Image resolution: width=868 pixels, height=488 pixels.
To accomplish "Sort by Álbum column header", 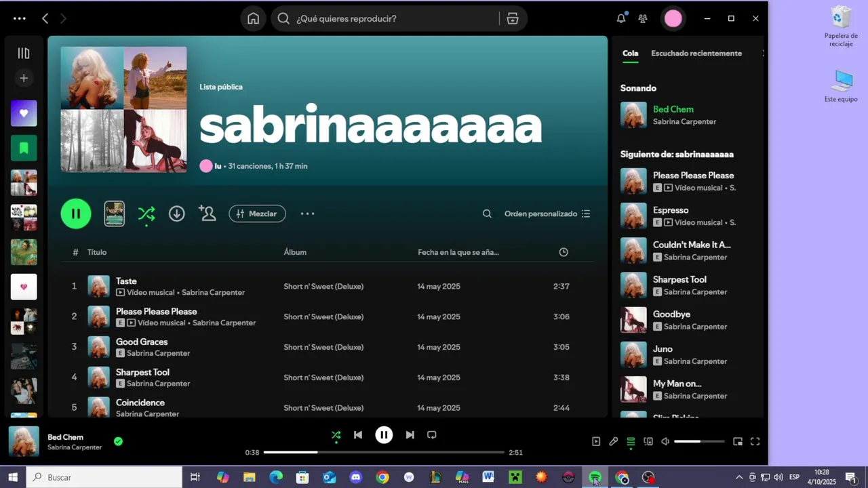I will click(295, 252).
